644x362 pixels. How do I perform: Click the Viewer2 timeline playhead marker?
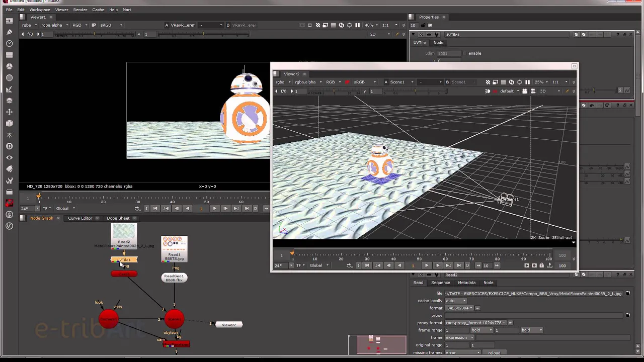[292, 253]
